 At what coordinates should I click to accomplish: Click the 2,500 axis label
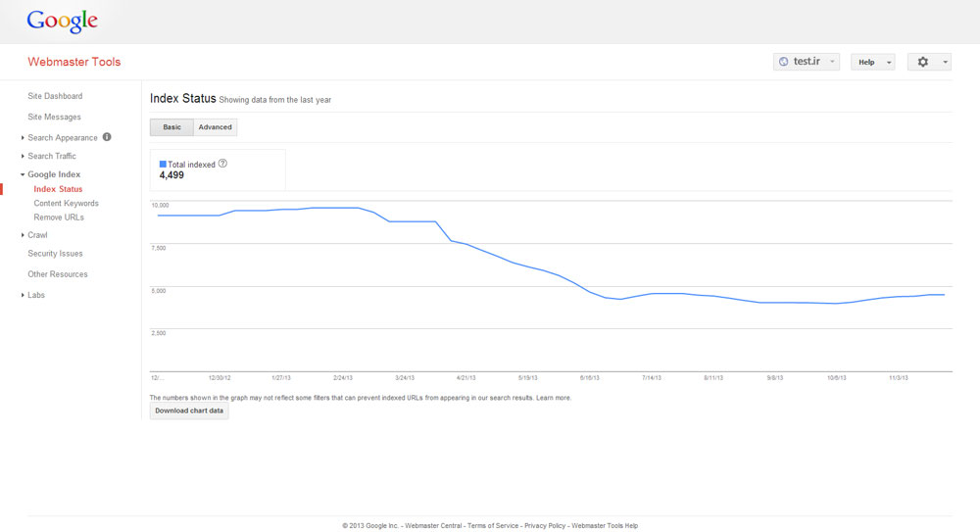click(159, 333)
